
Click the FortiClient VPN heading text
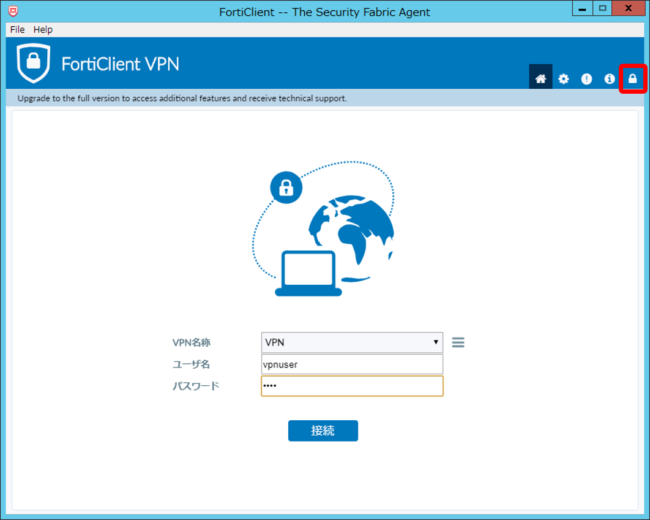(120, 64)
